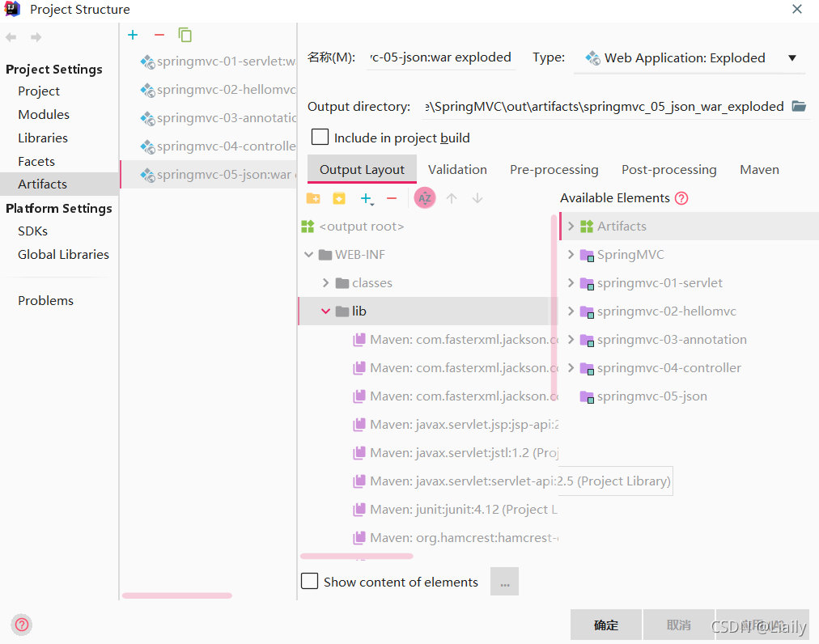The width and height of the screenshot is (819, 644).
Task: Select springmvc-02-hellomvc artifact in list
Action: [209, 90]
